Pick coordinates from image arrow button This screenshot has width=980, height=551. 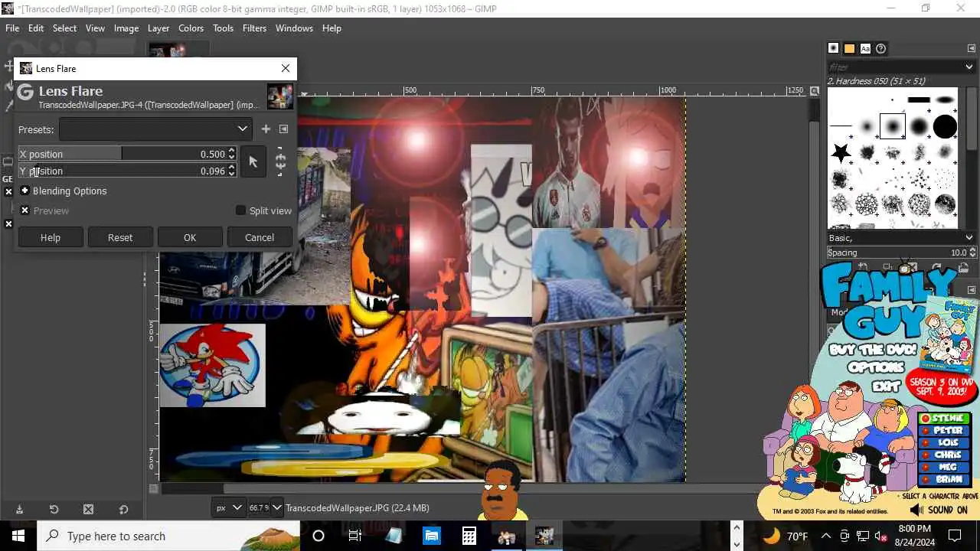(x=253, y=161)
